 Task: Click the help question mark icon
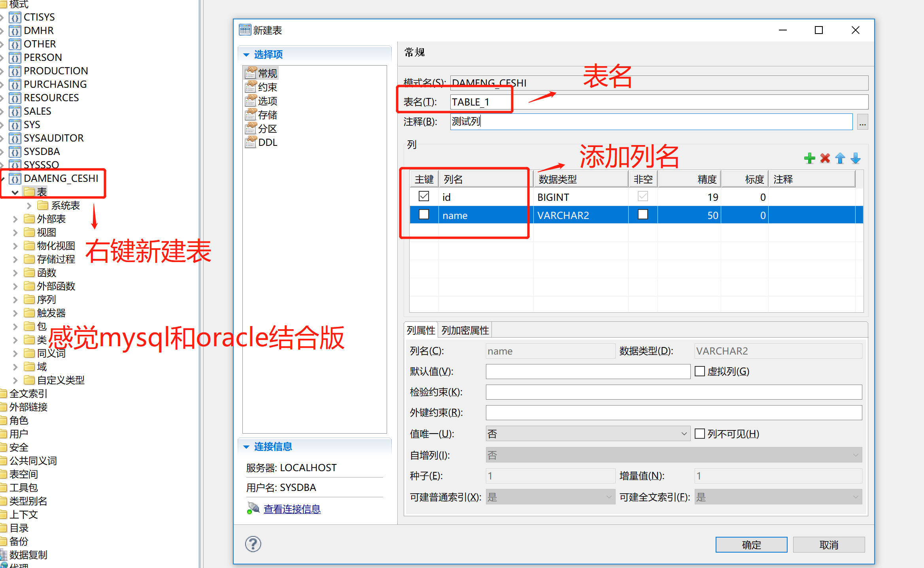[253, 544]
